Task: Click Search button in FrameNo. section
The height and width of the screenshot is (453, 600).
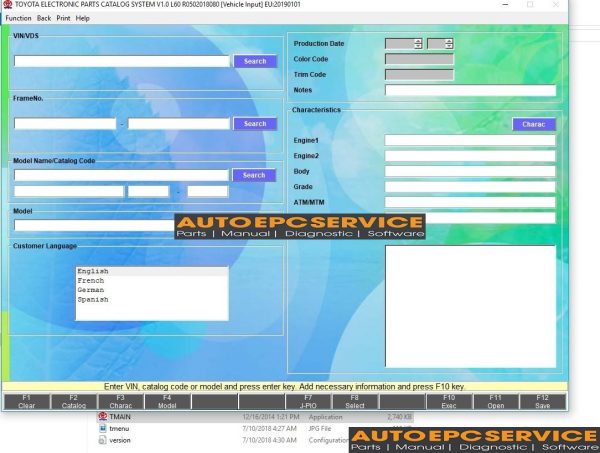Action: pyautogui.click(x=255, y=124)
